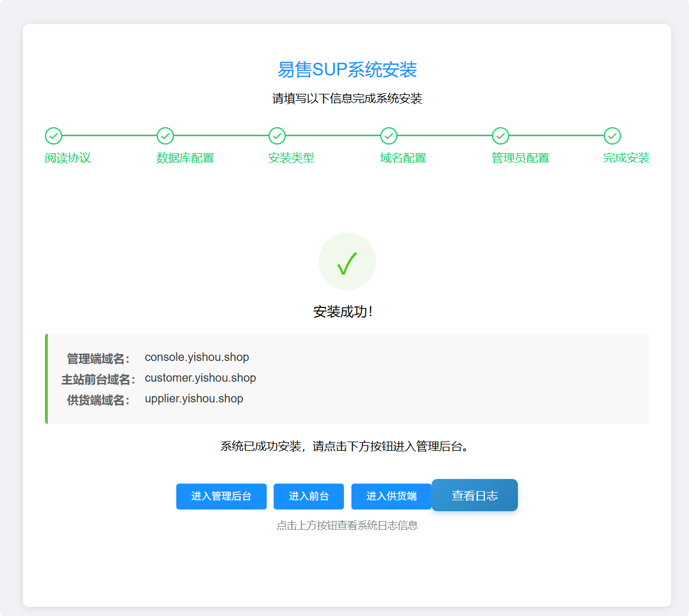This screenshot has height=616, width=689.
Task: Click the 阅读协议 step checkmark icon
Action: click(x=54, y=136)
